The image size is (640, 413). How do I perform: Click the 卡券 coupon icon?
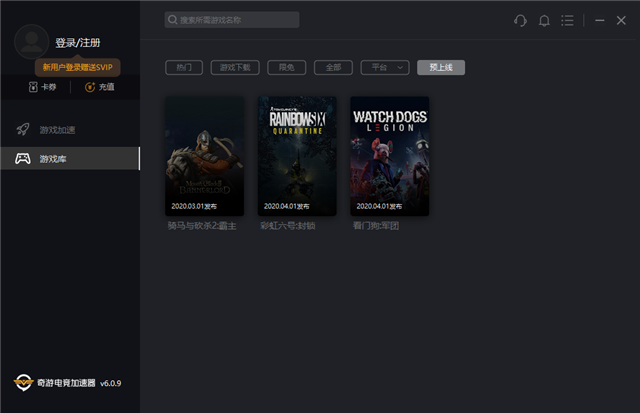click(x=34, y=87)
